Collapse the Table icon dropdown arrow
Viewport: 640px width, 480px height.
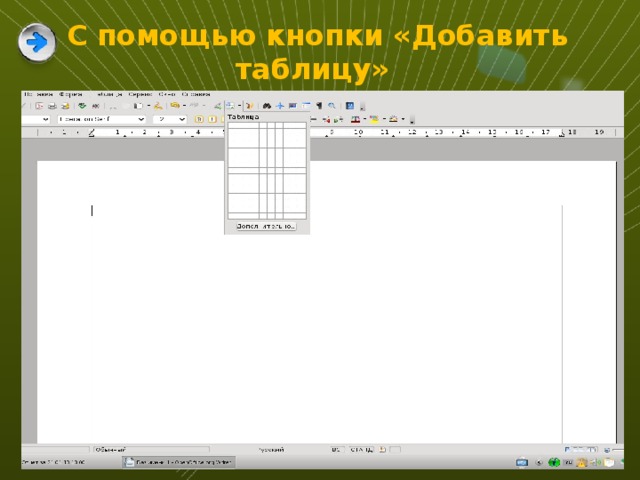[240, 106]
